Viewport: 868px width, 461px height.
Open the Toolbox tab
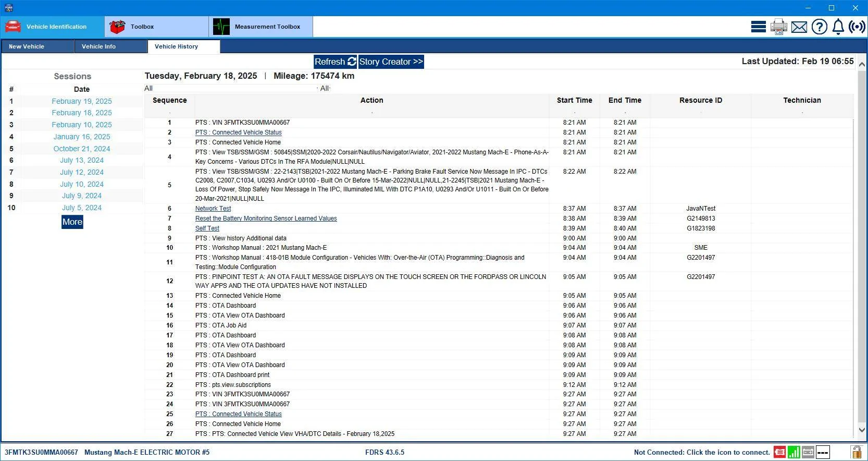[156, 27]
